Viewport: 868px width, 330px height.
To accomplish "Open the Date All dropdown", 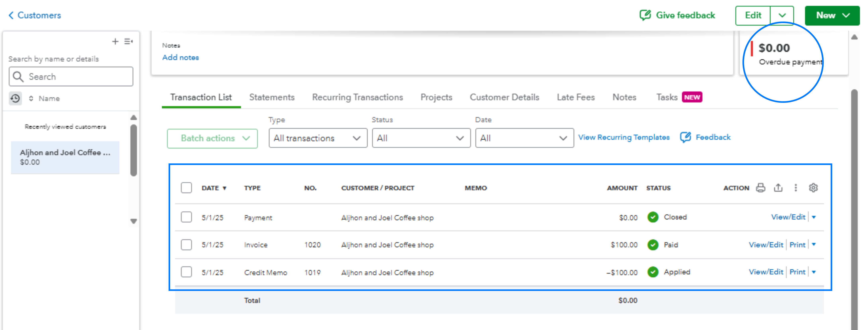I will point(524,138).
